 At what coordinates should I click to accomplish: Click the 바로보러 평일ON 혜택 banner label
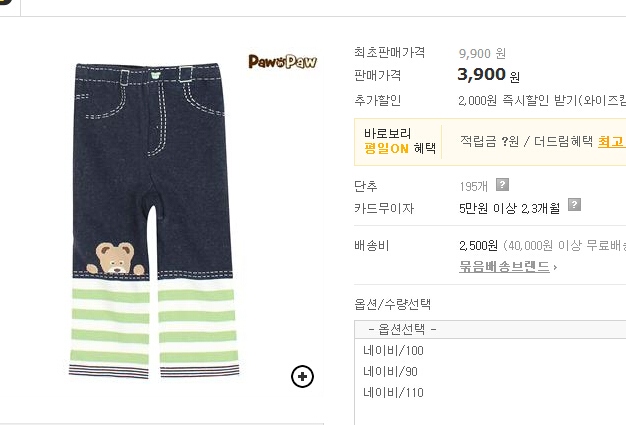coord(400,141)
